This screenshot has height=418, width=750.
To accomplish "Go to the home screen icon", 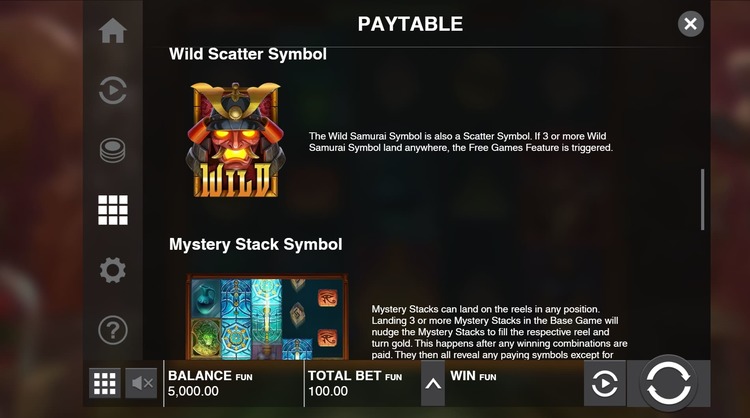I will click(x=113, y=31).
